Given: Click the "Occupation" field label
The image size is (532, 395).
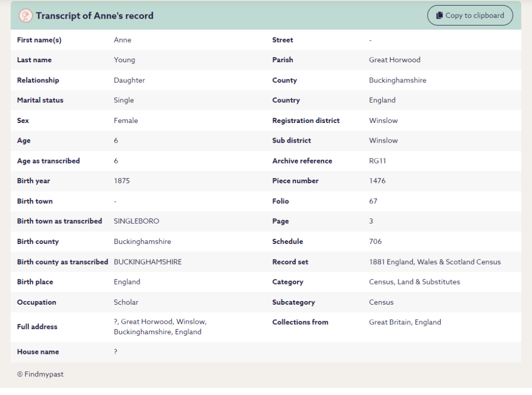Looking at the screenshot, I should [37, 302].
